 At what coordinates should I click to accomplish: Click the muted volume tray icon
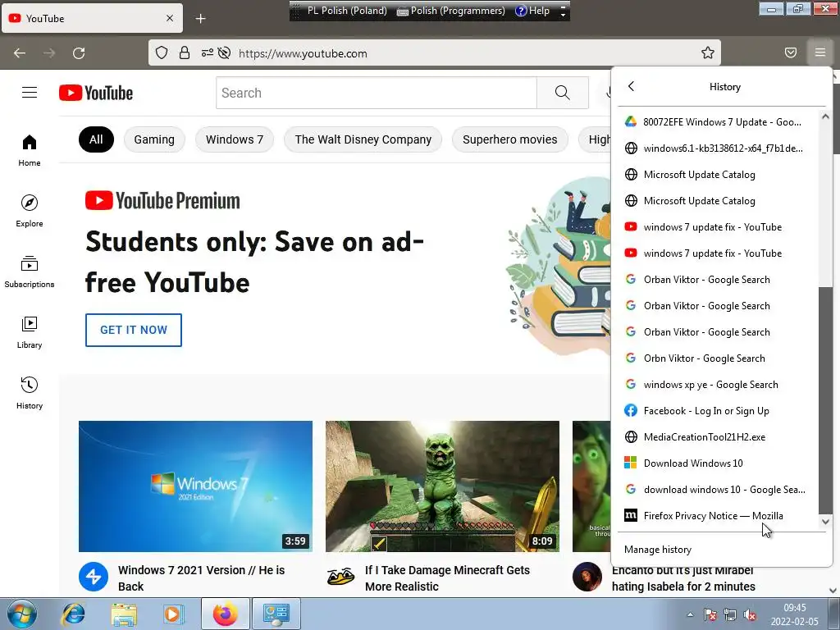click(750, 615)
